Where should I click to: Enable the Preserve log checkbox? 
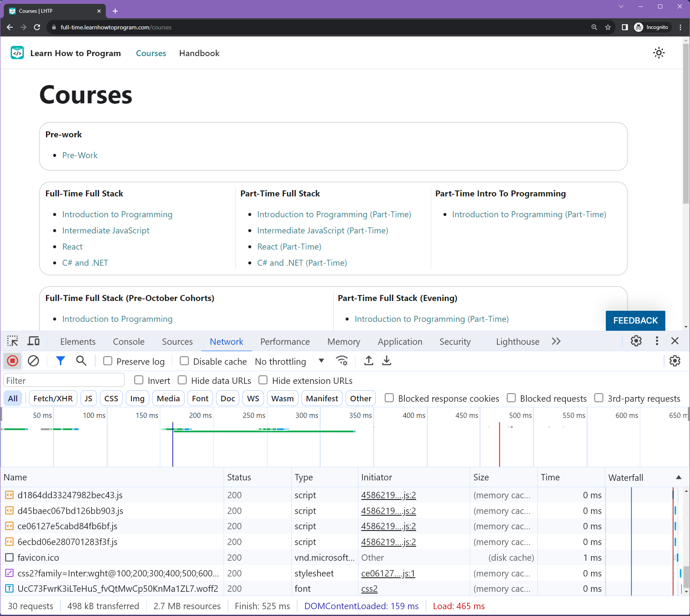coord(108,361)
